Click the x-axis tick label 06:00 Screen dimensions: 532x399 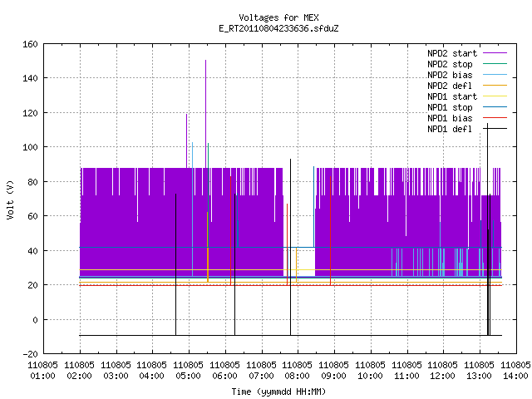(224, 376)
